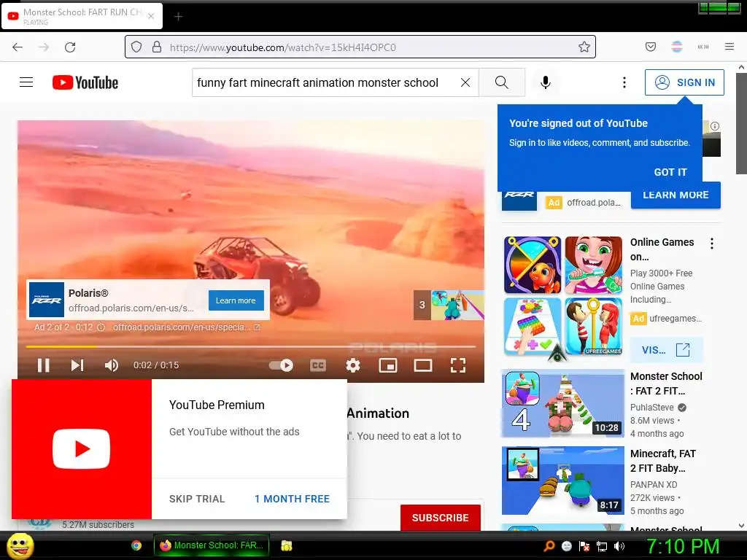Subscribe to the channel
Screen dimensions: 747x560
[440, 518]
